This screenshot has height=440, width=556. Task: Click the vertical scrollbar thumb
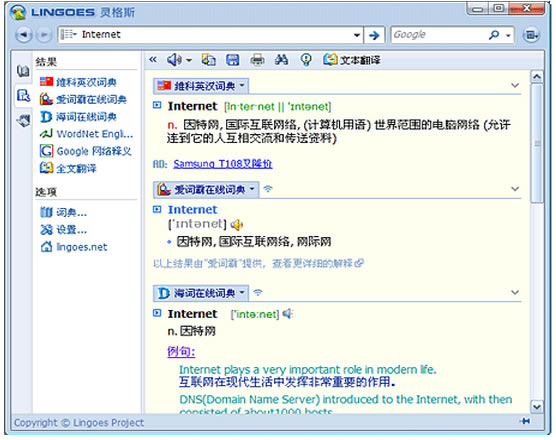pos(537,143)
